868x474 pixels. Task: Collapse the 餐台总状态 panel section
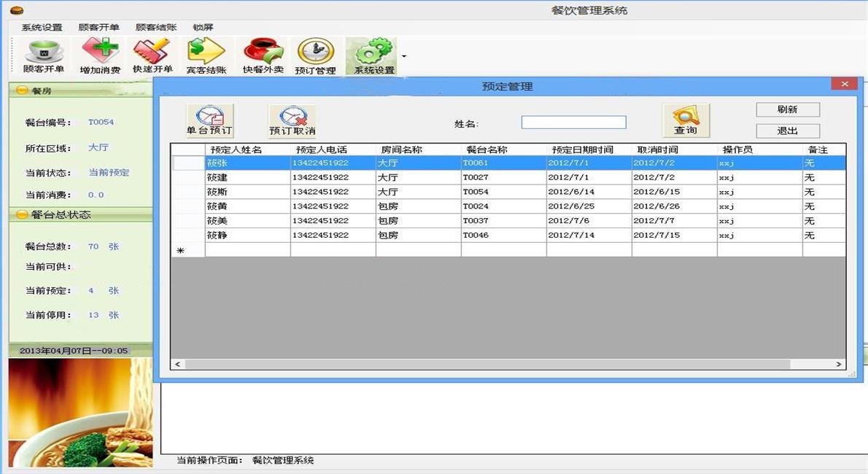click(x=22, y=215)
